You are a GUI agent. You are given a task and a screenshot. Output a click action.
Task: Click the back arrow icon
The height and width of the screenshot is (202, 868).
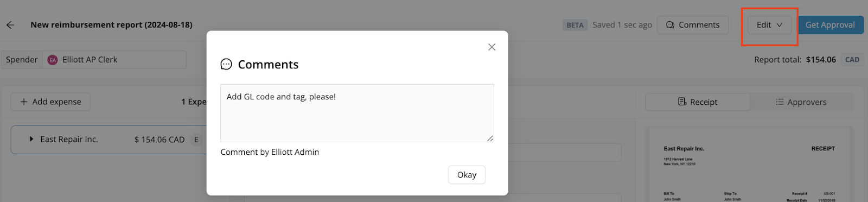[x=10, y=25]
